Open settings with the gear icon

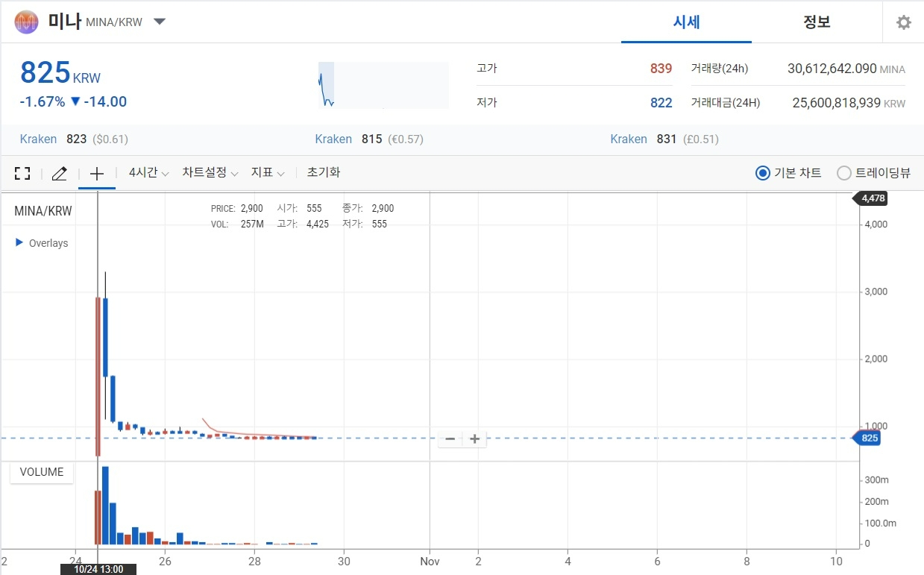(904, 22)
